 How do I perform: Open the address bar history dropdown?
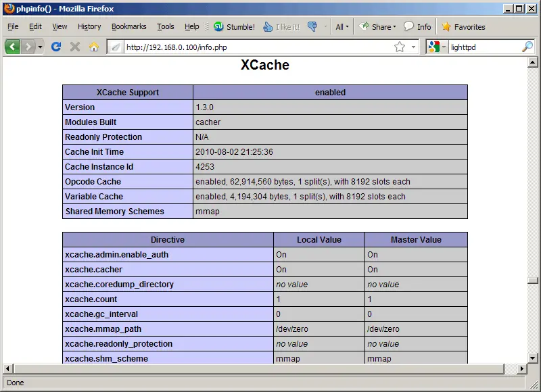pyautogui.click(x=413, y=47)
